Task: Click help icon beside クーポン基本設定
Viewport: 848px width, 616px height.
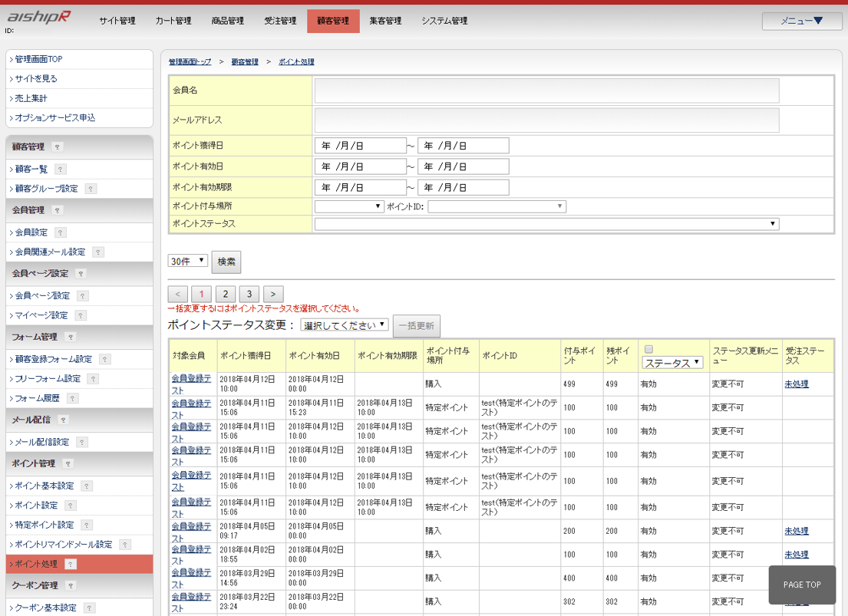Action: pyautogui.click(x=90, y=608)
